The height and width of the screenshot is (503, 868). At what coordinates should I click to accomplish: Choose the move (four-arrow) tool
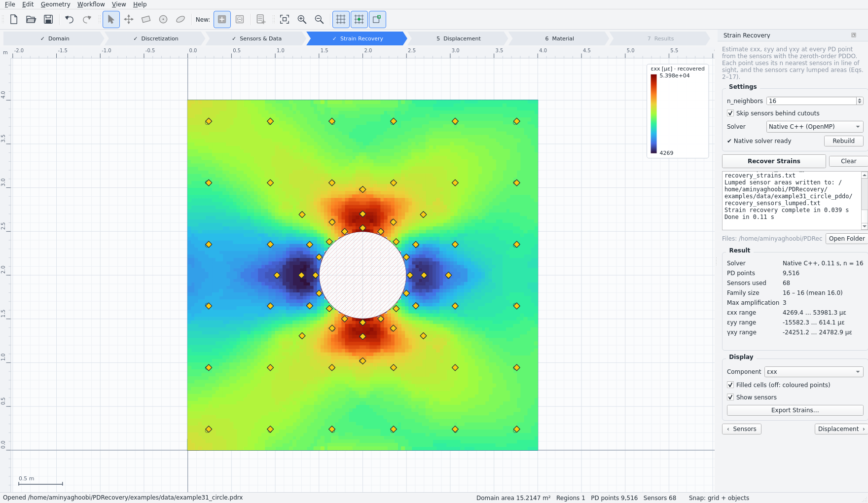[129, 19]
